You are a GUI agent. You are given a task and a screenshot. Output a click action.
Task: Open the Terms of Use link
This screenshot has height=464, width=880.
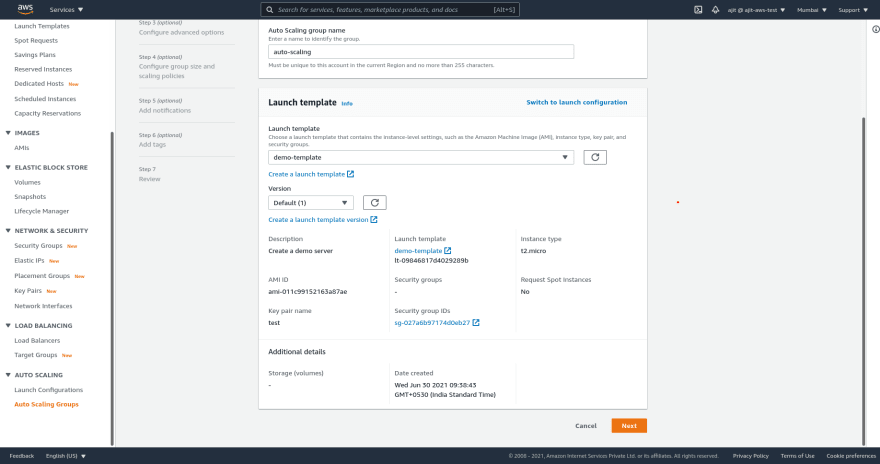tap(798, 456)
